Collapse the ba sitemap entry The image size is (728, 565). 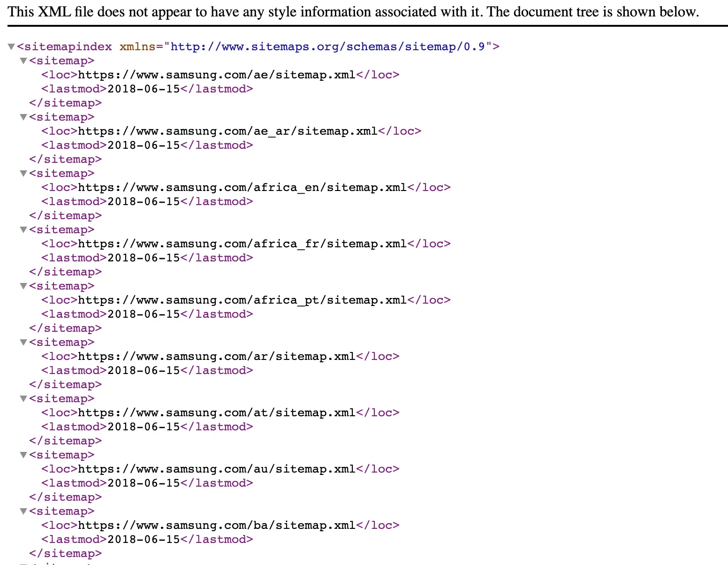23,511
